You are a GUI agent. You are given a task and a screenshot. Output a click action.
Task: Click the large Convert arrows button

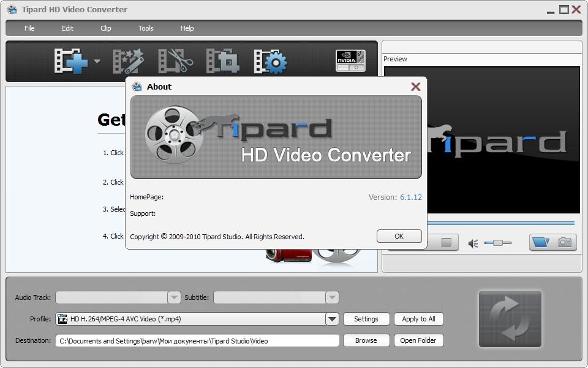[510, 319]
